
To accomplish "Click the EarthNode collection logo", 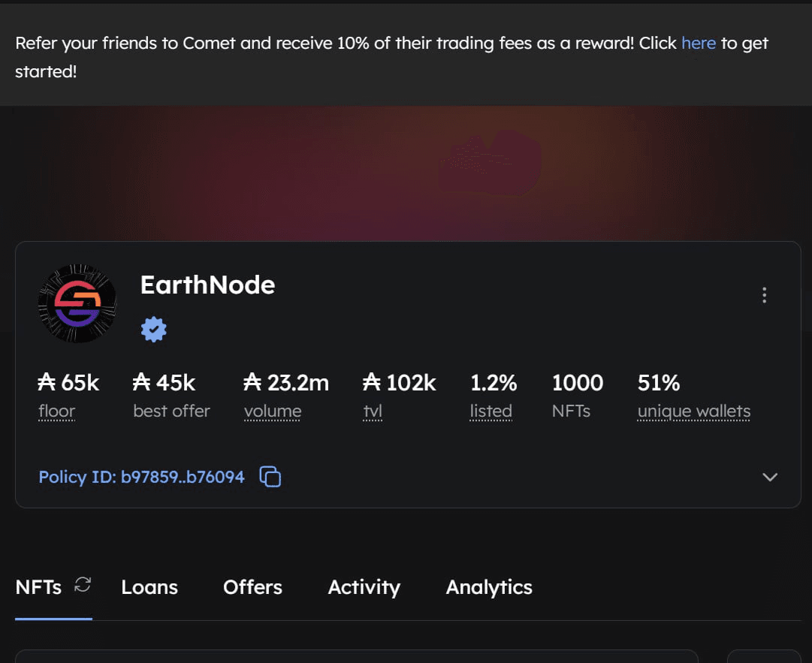I will click(x=77, y=303).
